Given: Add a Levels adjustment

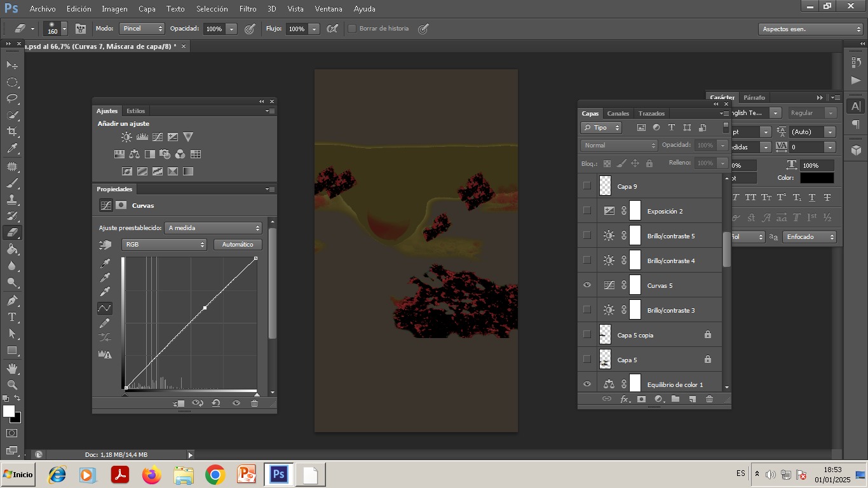Looking at the screenshot, I should [142, 137].
